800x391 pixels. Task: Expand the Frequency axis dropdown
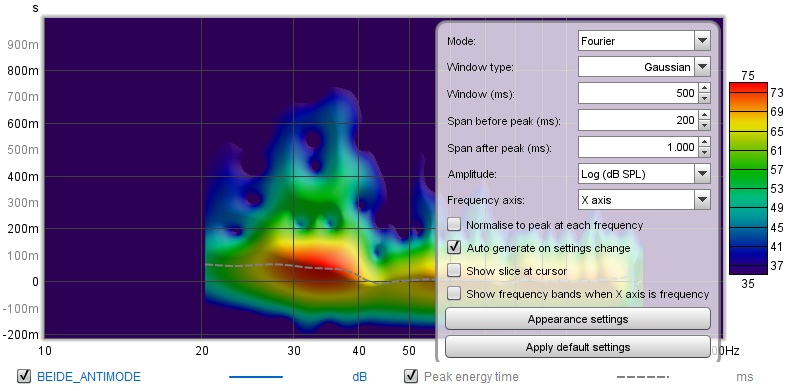(x=703, y=200)
